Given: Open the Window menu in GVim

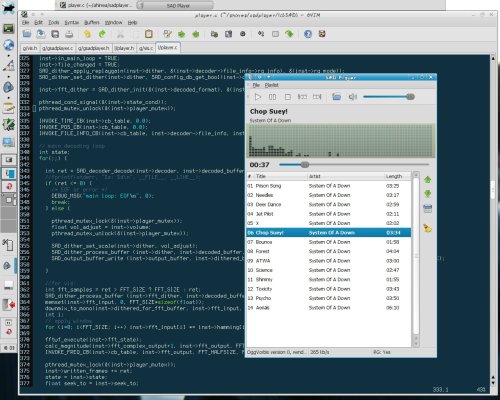Looking at the screenshot, I should 113,22.
